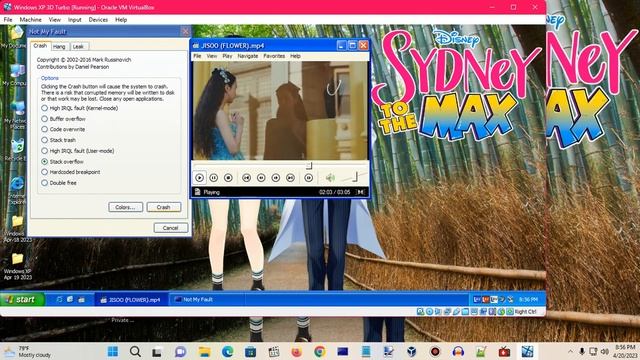The height and width of the screenshot is (360, 640).
Task: Open VirtualBox cube icon on taskbar
Action: pos(411,351)
